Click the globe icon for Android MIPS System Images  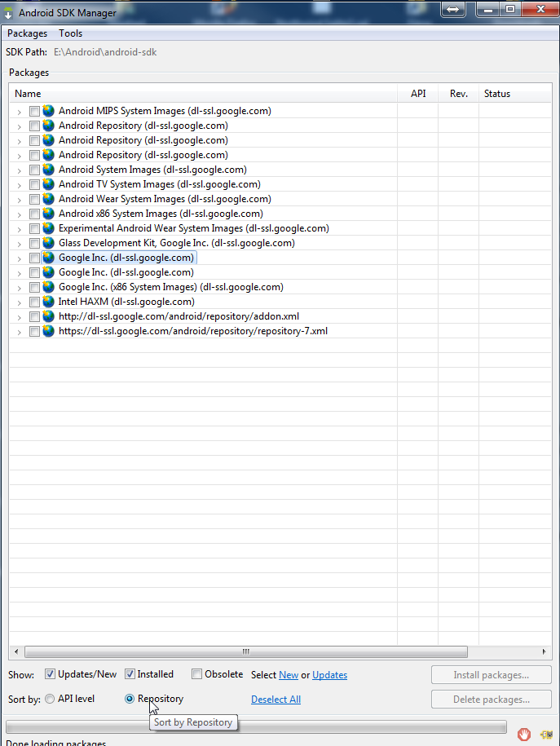click(x=49, y=111)
